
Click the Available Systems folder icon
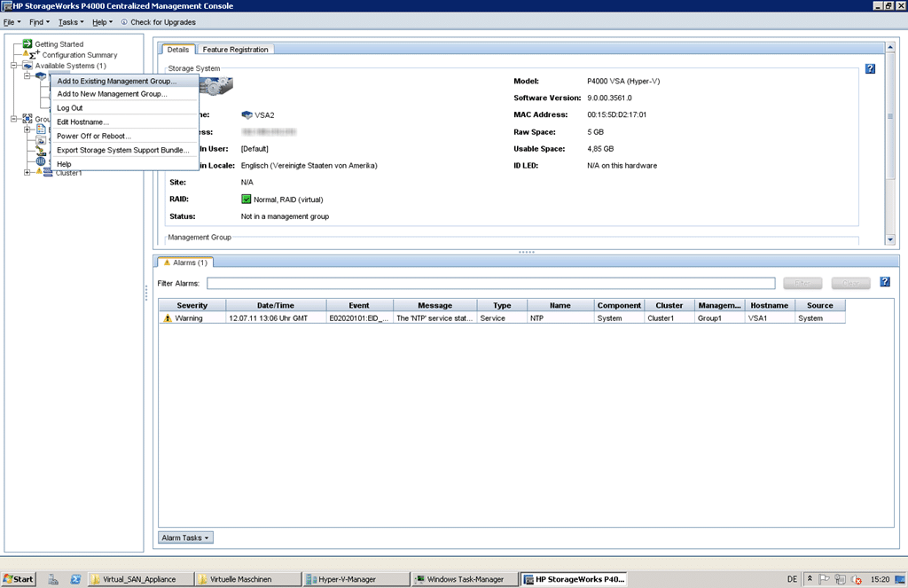point(27,66)
